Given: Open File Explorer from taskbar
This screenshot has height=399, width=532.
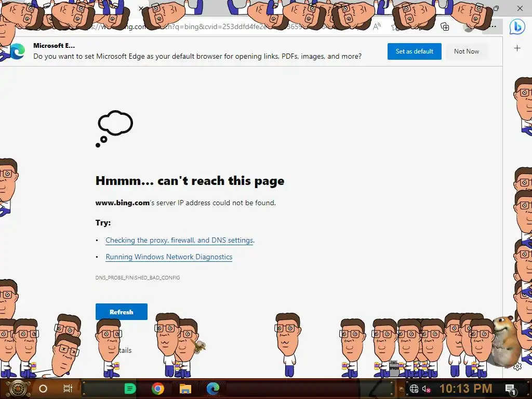Looking at the screenshot, I should pos(185,389).
